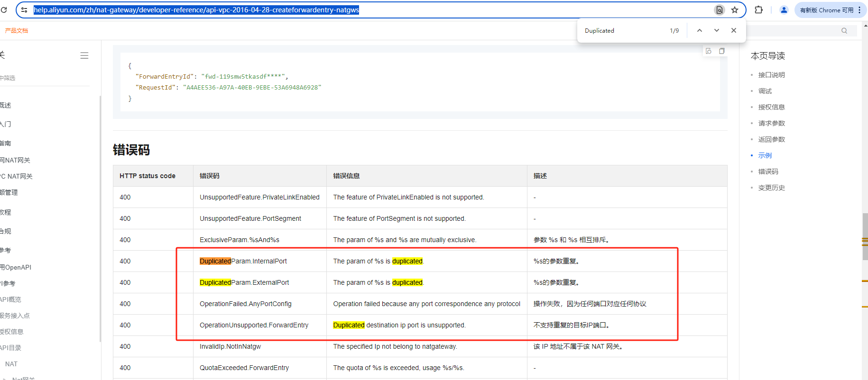Open the Chrome profile avatar
The height and width of the screenshot is (380, 868).
pyautogui.click(x=784, y=10)
